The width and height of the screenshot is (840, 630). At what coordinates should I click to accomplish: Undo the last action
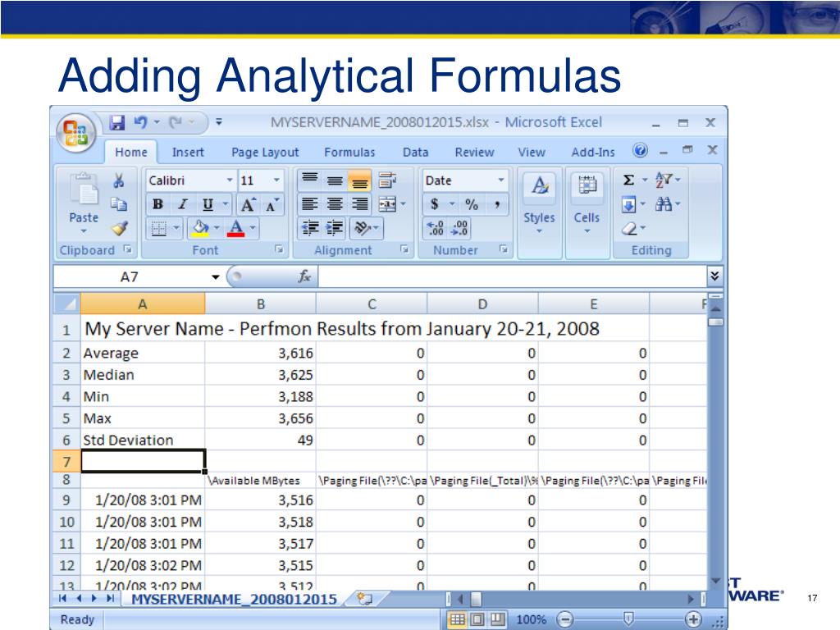click(140, 123)
